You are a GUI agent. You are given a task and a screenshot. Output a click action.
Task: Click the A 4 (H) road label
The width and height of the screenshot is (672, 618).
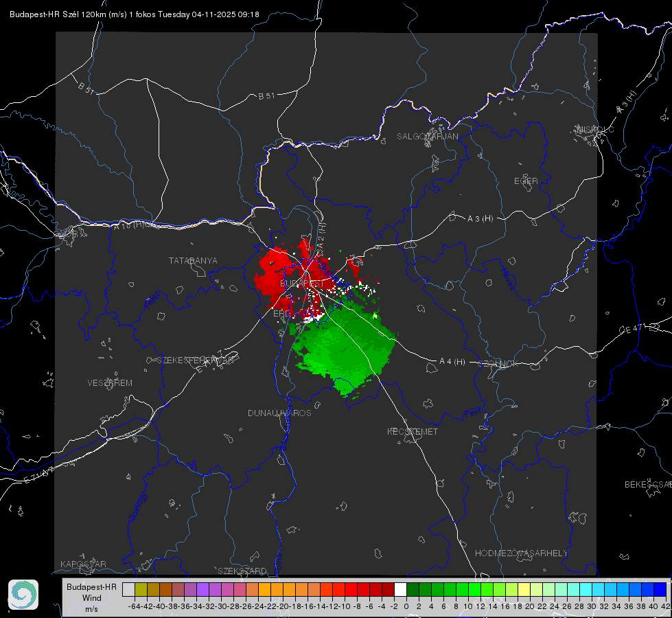(x=452, y=362)
